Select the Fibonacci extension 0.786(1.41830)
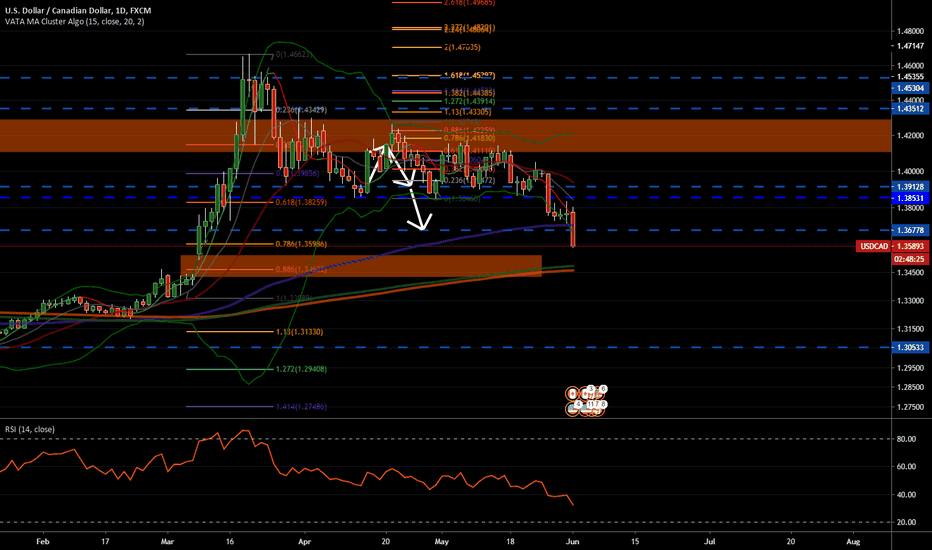Screen dimensions: 932x550 [469, 139]
